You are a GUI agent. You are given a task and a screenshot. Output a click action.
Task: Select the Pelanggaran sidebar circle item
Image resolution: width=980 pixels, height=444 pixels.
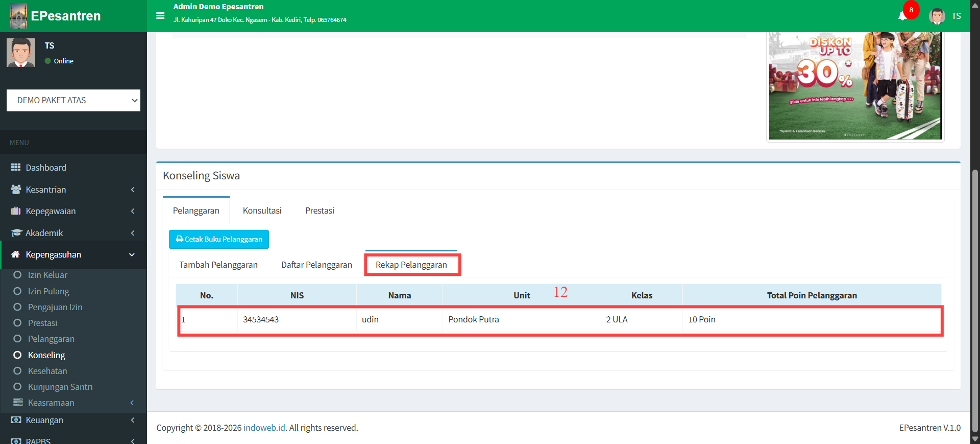click(x=17, y=339)
